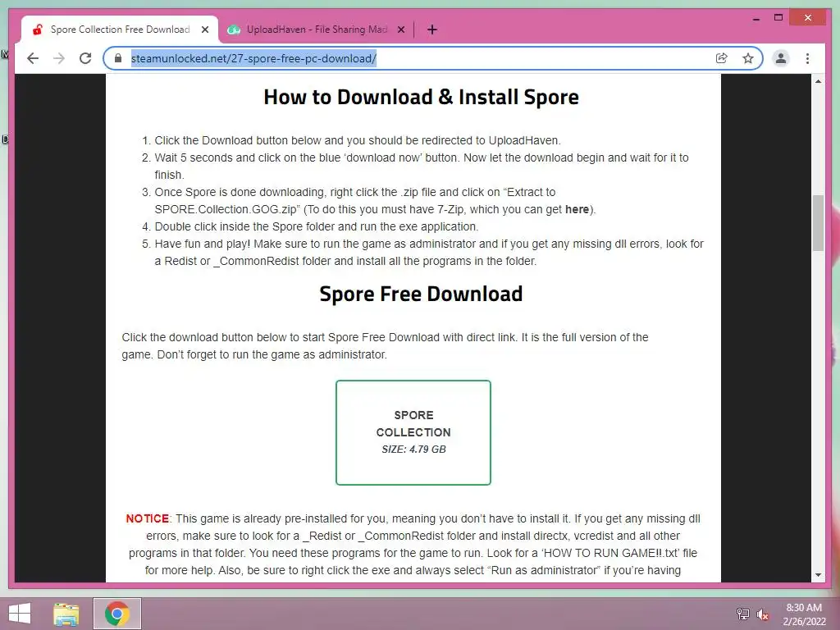Close the UploadHaven tab

pyautogui.click(x=401, y=30)
